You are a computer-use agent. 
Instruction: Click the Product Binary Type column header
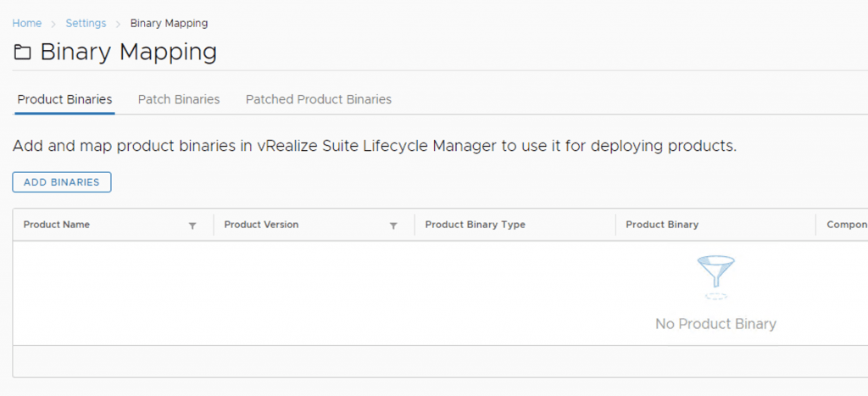pos(475,225)
